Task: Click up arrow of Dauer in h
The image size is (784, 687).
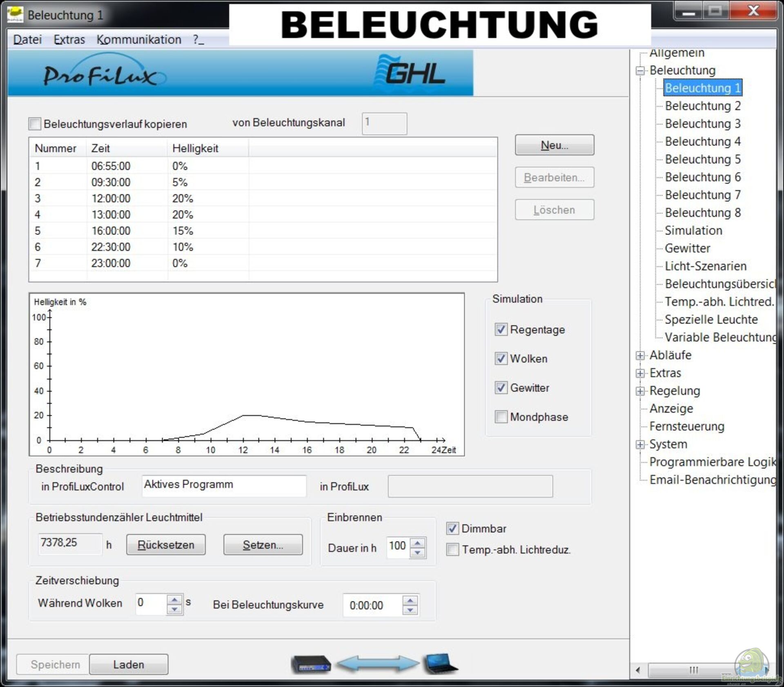Action: 417,543
